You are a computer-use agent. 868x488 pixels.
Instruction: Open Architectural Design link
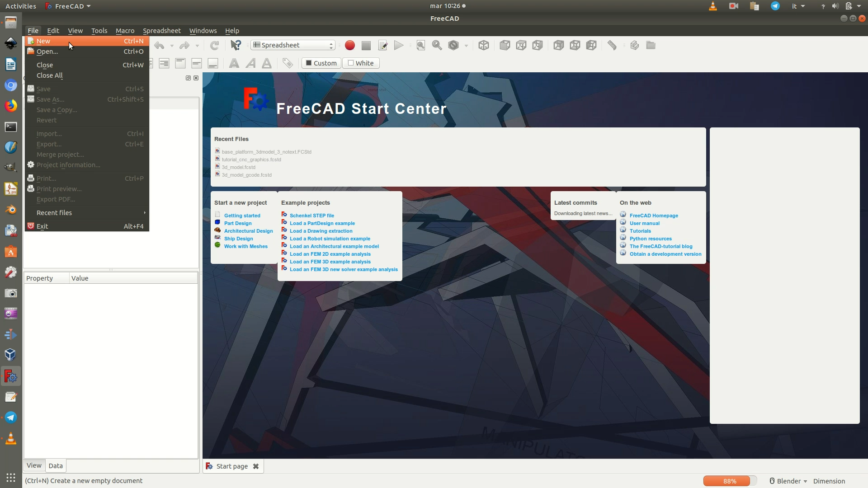click(x=248, y=231)
